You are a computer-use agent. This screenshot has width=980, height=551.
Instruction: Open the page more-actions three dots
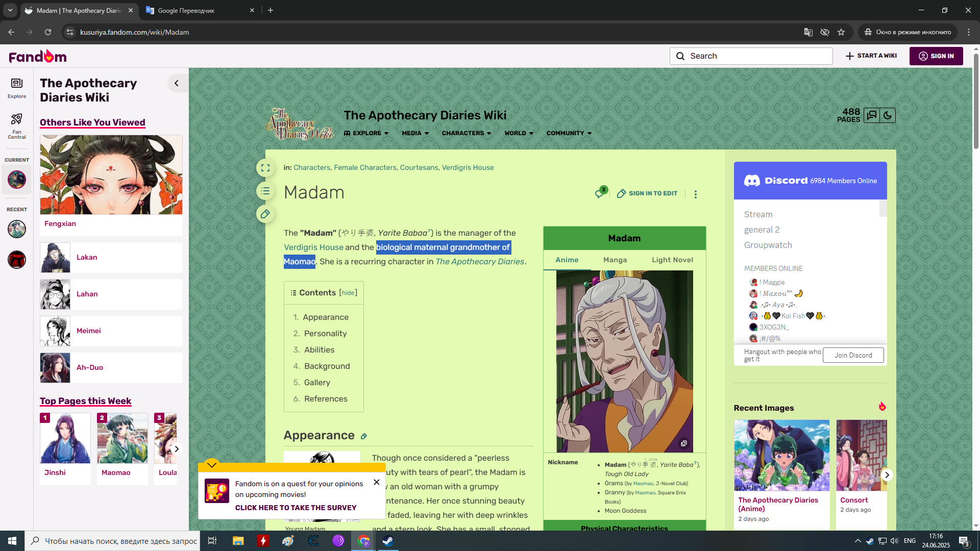click(695, 194)
